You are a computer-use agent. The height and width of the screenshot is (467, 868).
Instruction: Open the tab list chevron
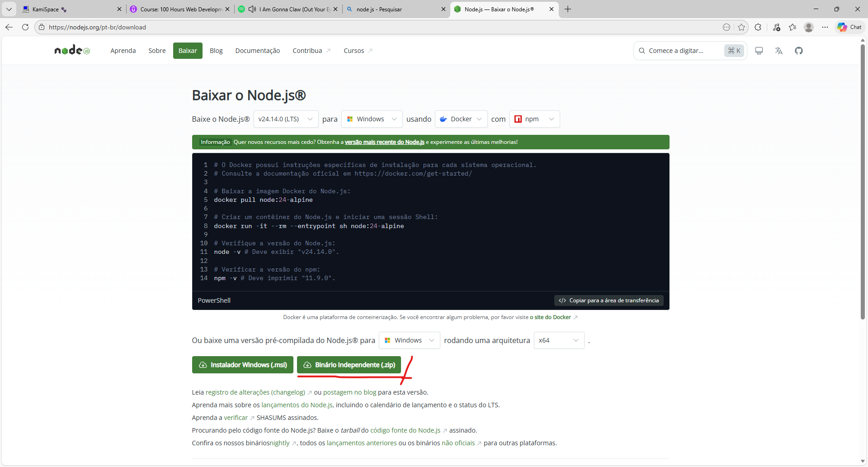(x=9, y=9)
